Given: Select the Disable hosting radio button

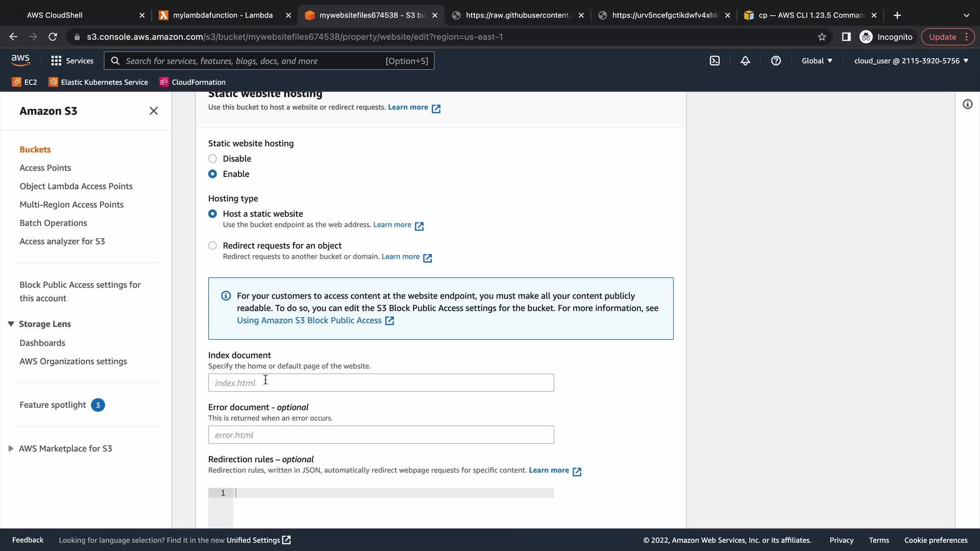Looking at the screenshot, I should [x=213, y=159].
